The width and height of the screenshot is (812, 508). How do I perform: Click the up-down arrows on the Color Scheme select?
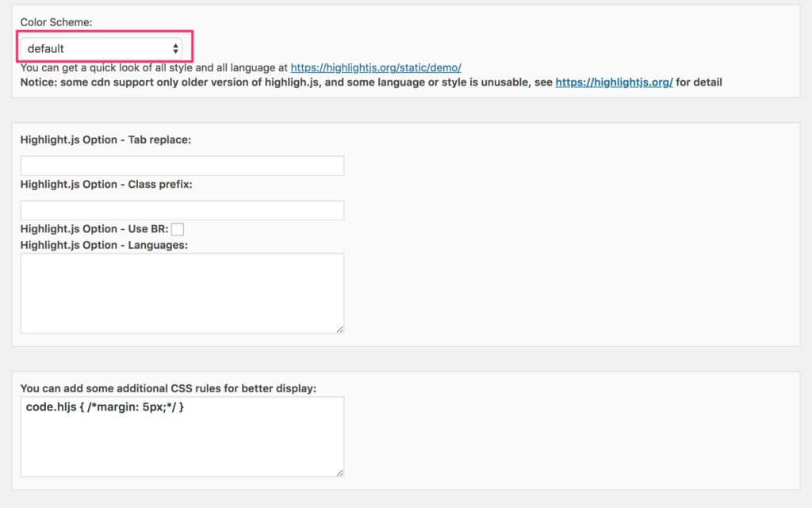(175, 48)
